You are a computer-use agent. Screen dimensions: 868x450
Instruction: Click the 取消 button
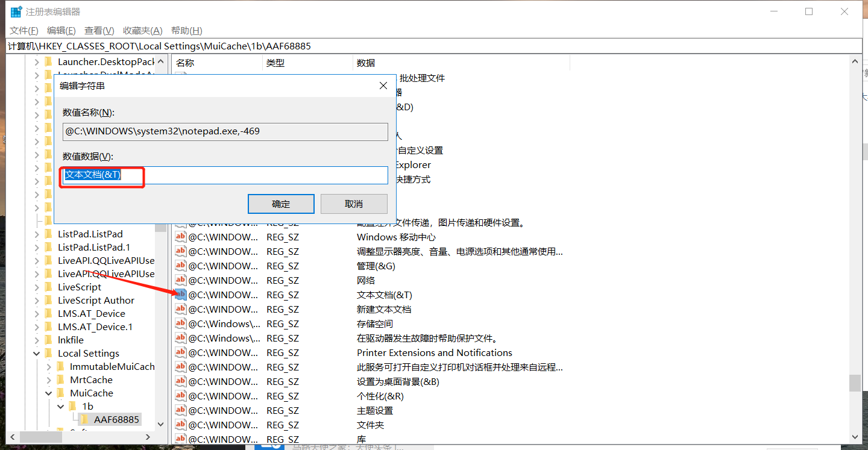[x=354, y=203]
